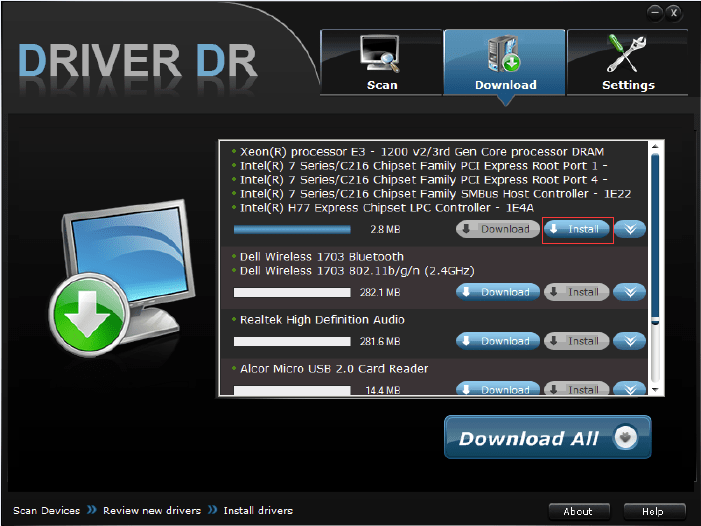Open the Settings tab
This screenshot has width=701, height=526.
[x=628, y=63]
